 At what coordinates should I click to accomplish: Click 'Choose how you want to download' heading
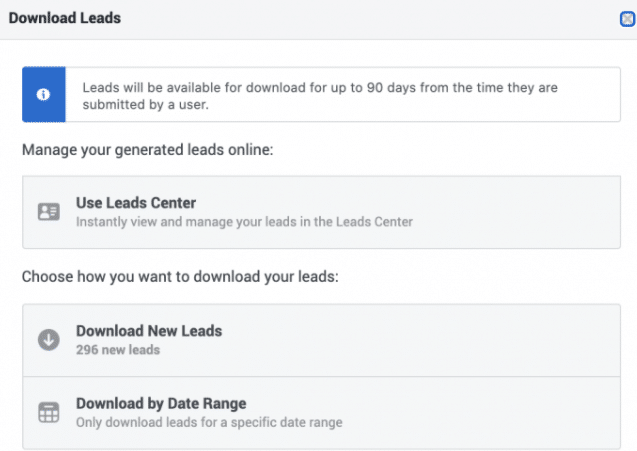click(180, 277)
